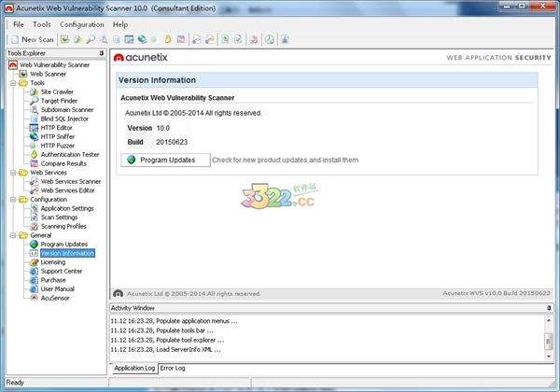
Task: Click the Reporter toolbar icon
Action: (x=285, y=39)
